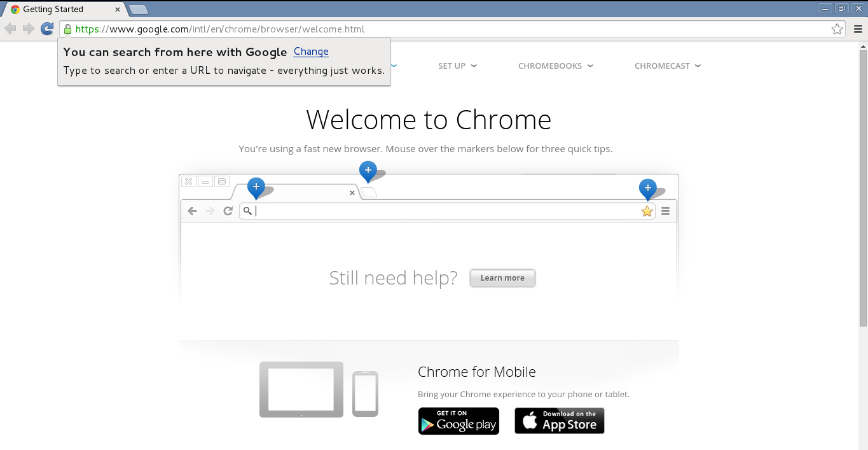This screenshot has width=868, height=450.
Task: Click the 'You can search from here with Google' text
Action: (175, 52)
